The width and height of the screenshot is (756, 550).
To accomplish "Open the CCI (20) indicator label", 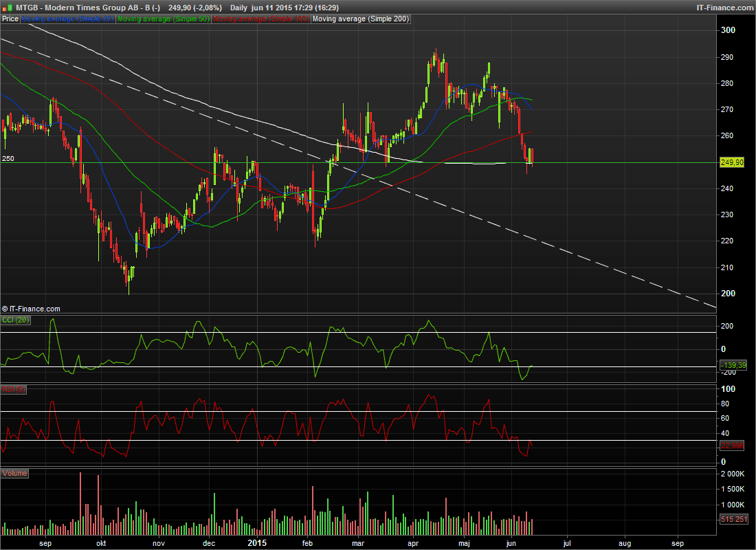I will click(x=14, y=320).
